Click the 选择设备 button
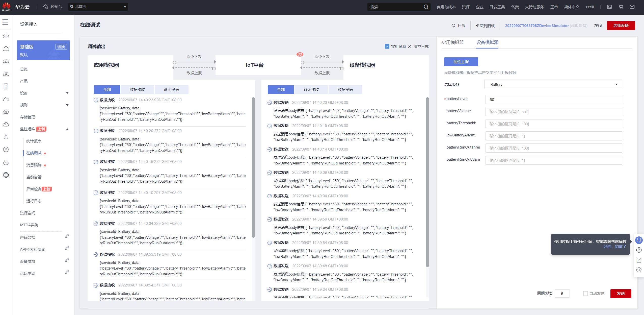The image size is (644, 315). tap(621, 26)
